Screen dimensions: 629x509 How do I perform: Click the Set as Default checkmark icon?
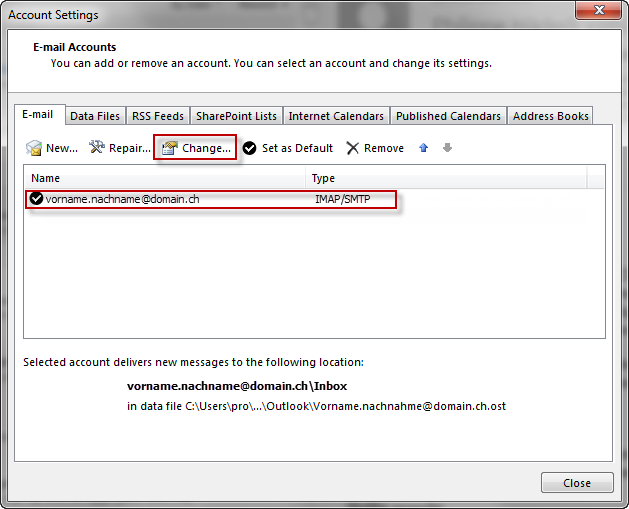(250, 148)
